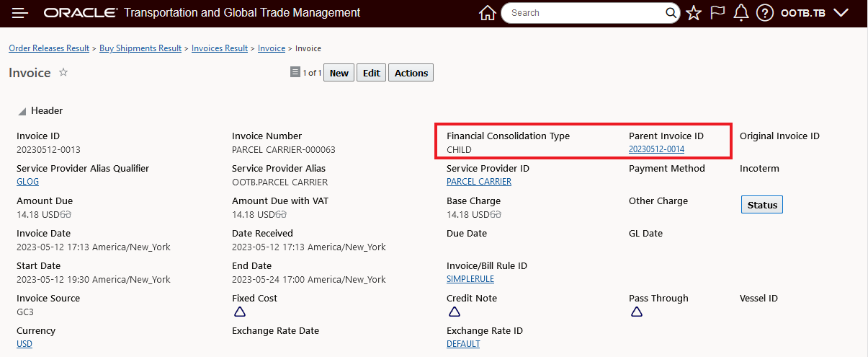The width and height of the screenshot is (868, 357).
Task: Mark Invoice page as favorite star
Action: coord(63,73)
